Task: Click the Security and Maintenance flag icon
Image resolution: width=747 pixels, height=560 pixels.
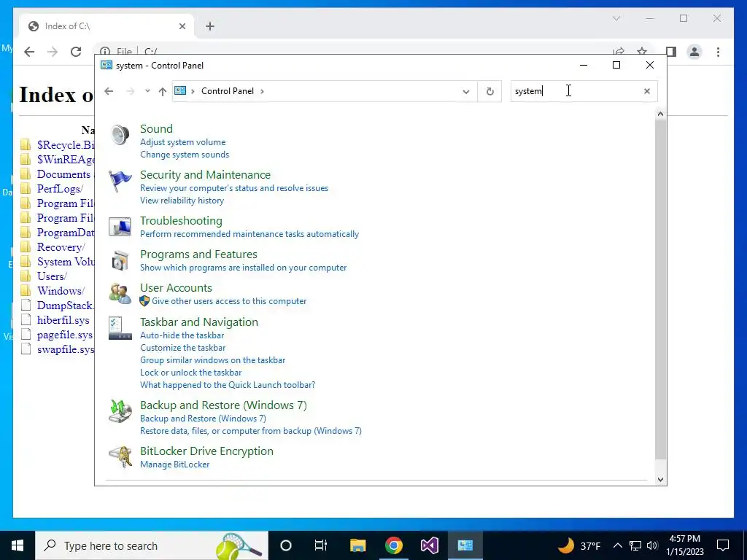Action: pyautogui.click(x=120, y=181)
